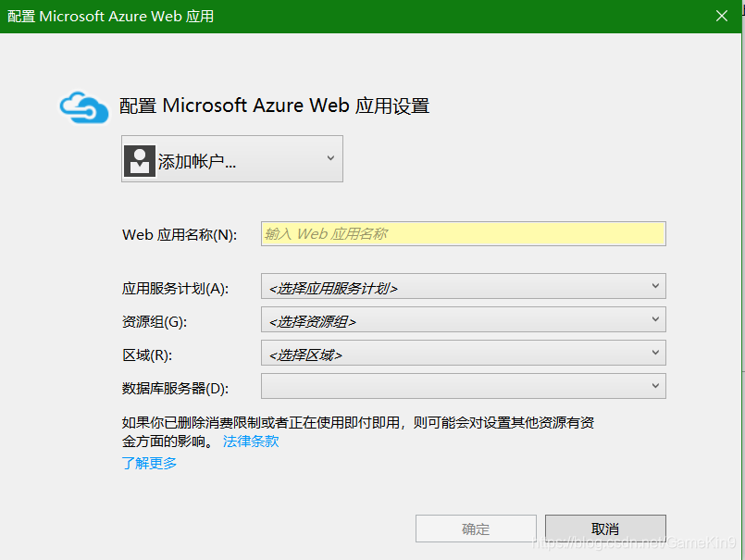The image size is (745, 560).
Task: Click the 取消 button
Action: pyautogui.click(x=605, y=529)
